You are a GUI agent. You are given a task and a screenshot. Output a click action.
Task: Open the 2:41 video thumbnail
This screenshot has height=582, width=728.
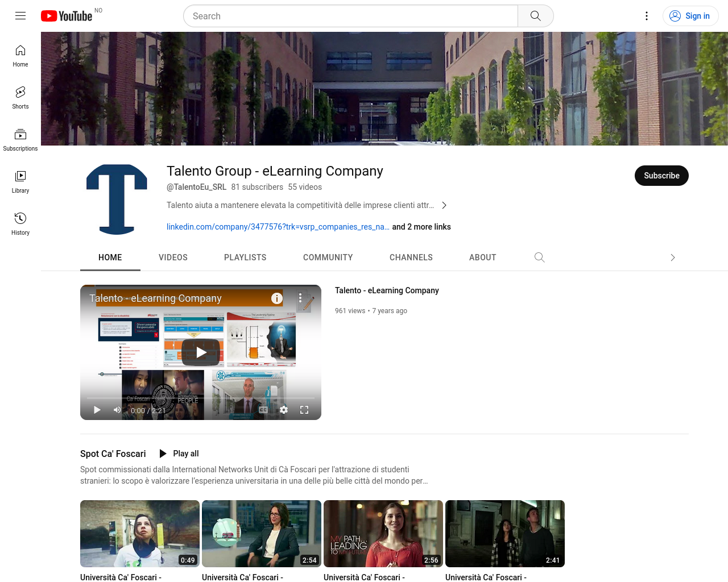pos(505,534)
